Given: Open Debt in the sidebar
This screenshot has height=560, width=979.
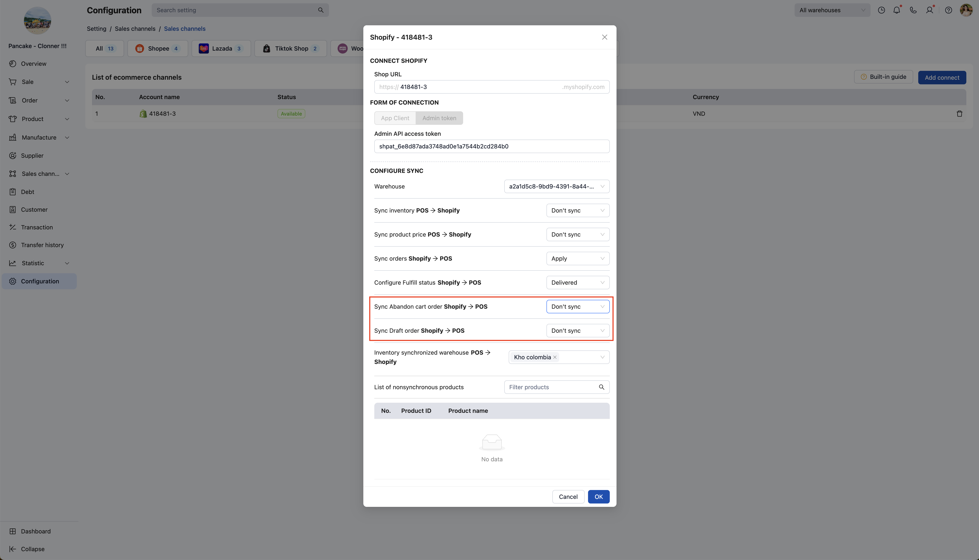Looking at the screenshot, I should pos(39,191).
